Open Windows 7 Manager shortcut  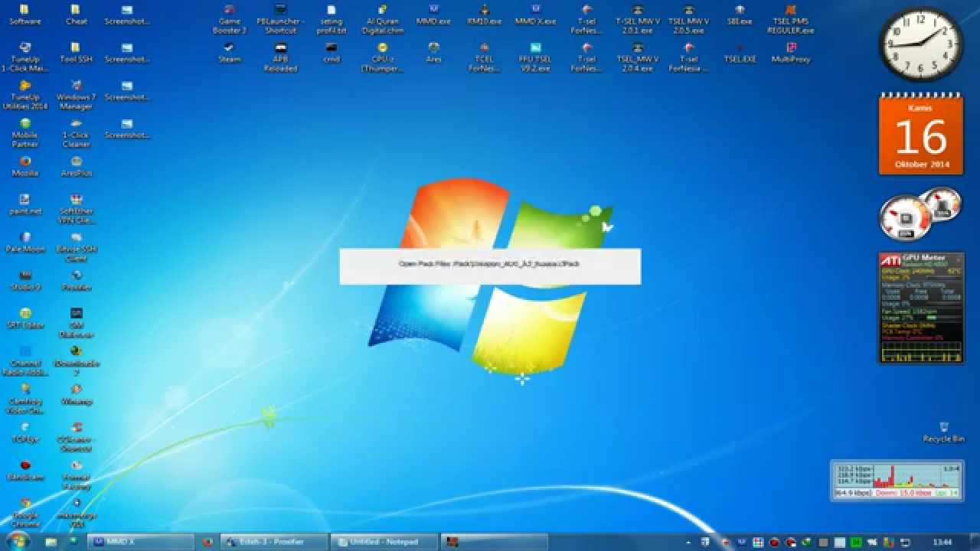pos(76,95)
